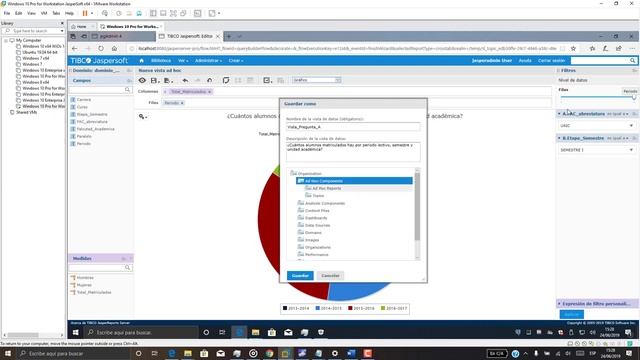640x360 pixels.
Task: Collapse the B.Etapa_Semestre filter
Action: (x=560, y=138)
